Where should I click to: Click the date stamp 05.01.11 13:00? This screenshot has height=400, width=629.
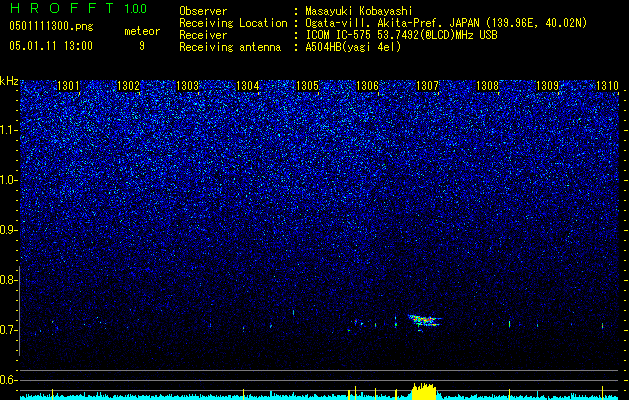coord(51,45)
